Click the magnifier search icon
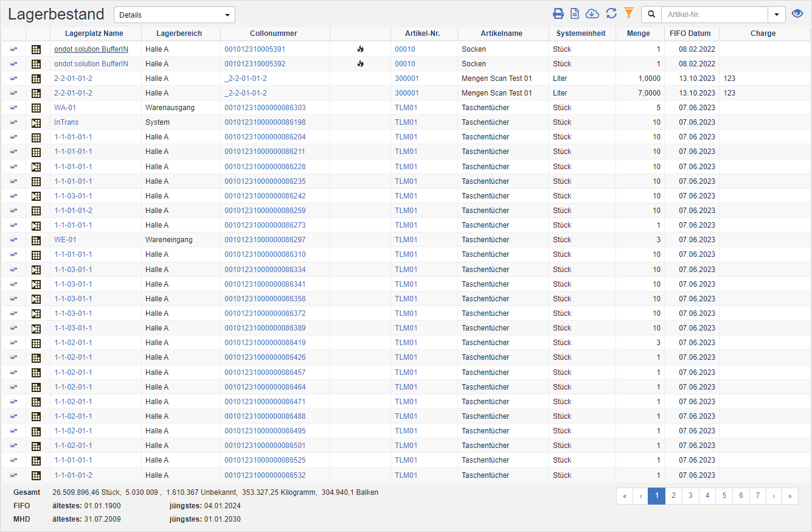Viewport: 812px width, 532px height. click(x=651, y=15)
